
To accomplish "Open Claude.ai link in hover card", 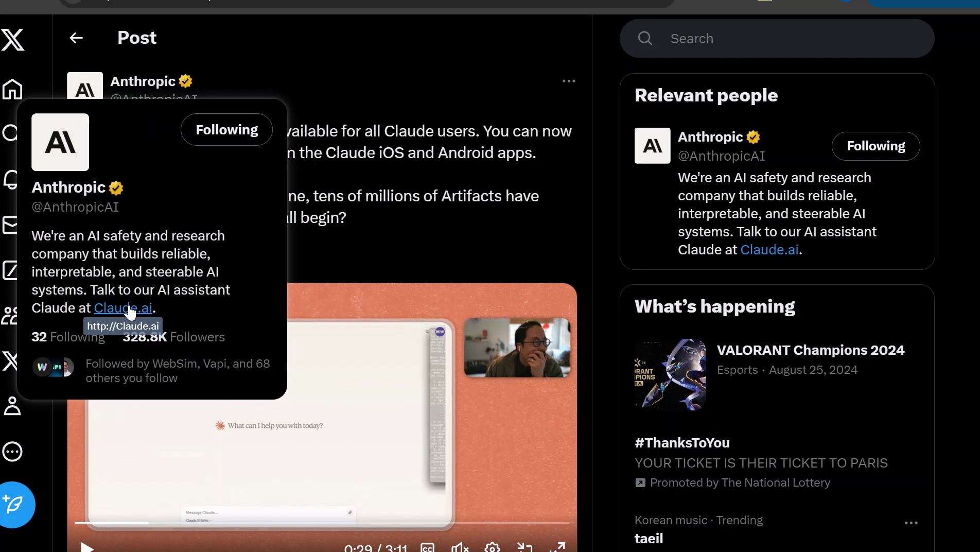I will coord(123,308).
